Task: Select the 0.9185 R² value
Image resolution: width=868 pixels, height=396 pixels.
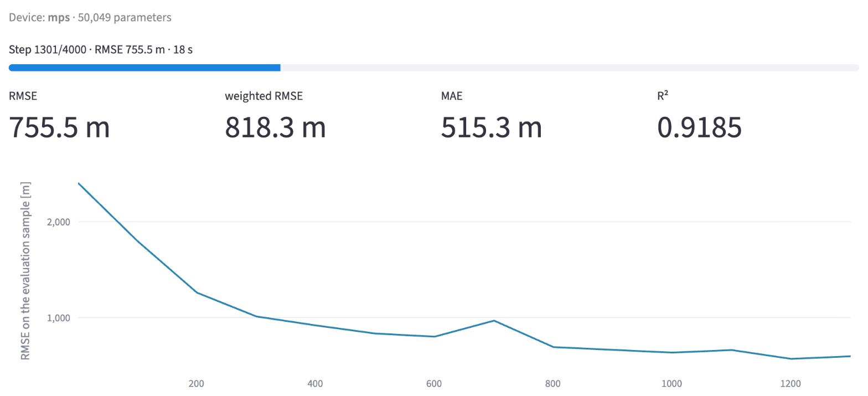Action: pos(700,127)
